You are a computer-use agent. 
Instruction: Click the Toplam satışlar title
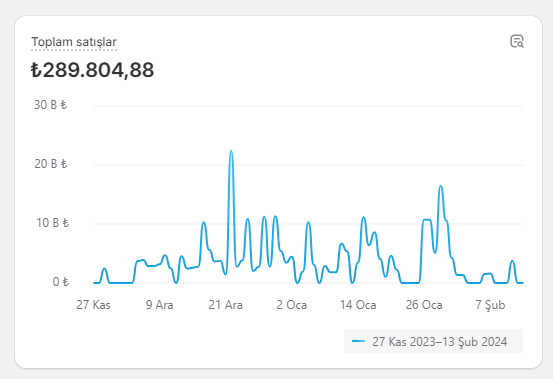pyautogui.click(x=74, y=42)
